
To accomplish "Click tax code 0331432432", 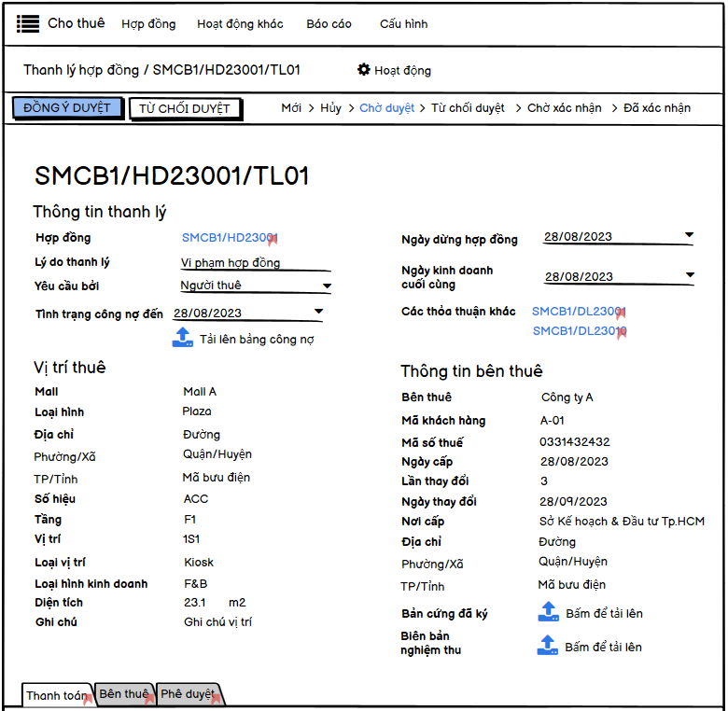I will coord(575,442).
